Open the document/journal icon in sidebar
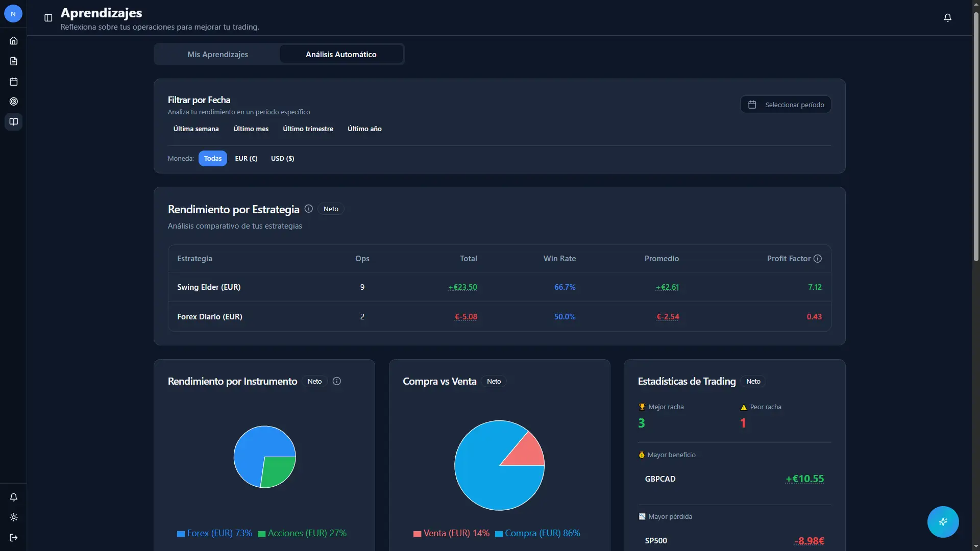980x551 pixels. [14, 61]
